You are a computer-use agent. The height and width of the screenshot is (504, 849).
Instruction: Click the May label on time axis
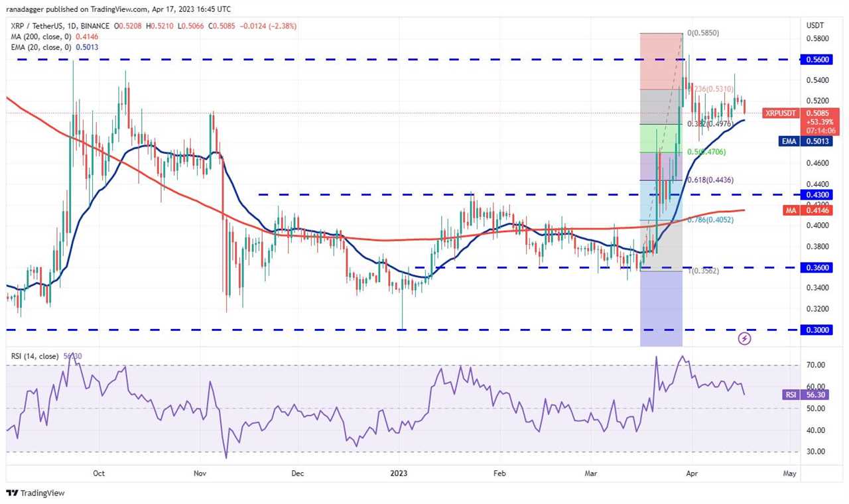[789, 473]
